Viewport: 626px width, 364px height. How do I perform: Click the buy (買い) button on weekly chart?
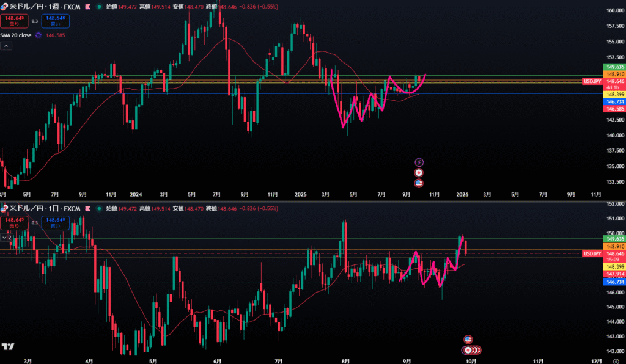[x=55, y=21]
